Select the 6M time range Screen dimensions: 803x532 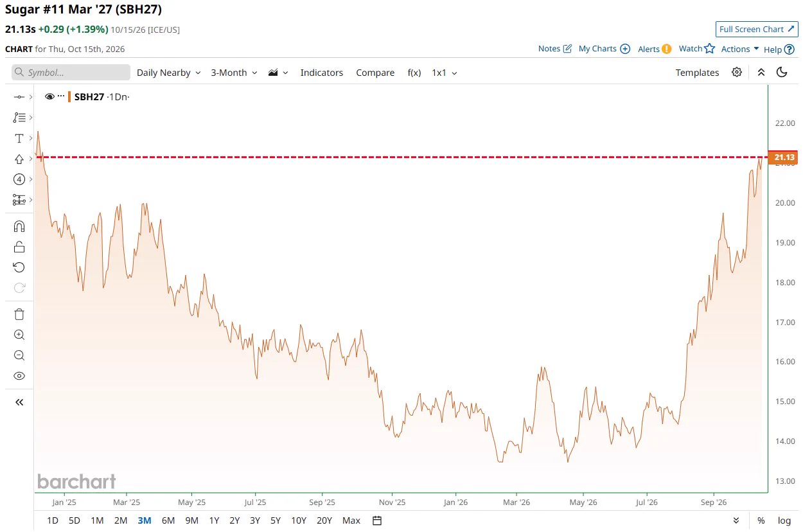pos(168,520)
